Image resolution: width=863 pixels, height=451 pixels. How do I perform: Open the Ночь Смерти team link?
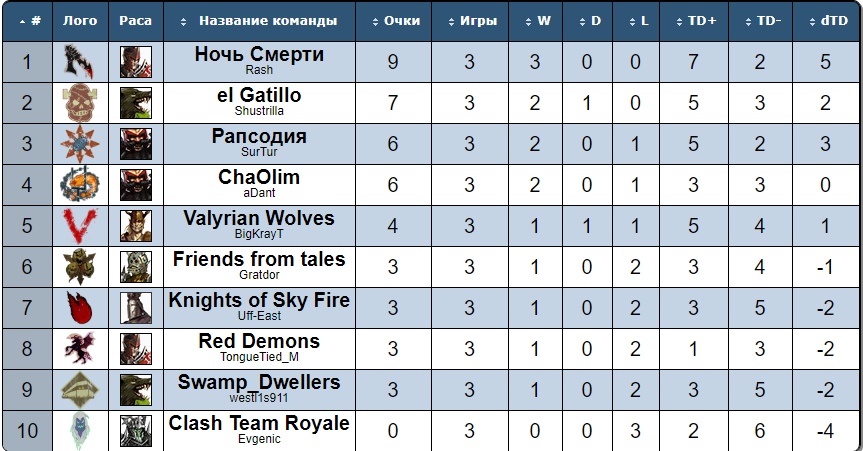click(x=259, y=54)
